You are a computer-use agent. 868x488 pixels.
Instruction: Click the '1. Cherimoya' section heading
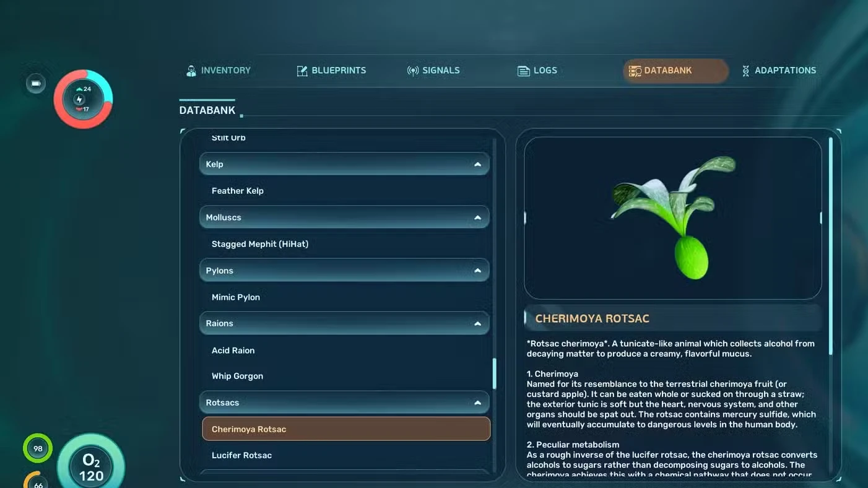pyautogui.click(x=552, y=374)
